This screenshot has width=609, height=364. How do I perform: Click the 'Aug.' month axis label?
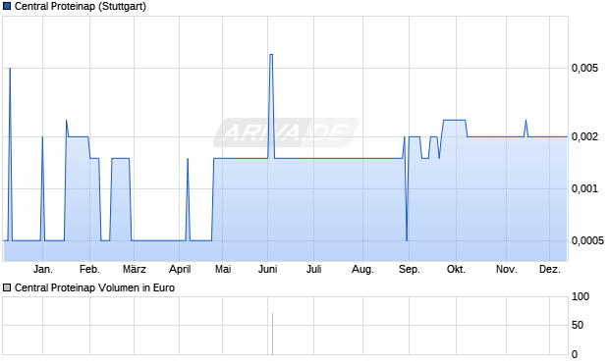coord(362,269)
